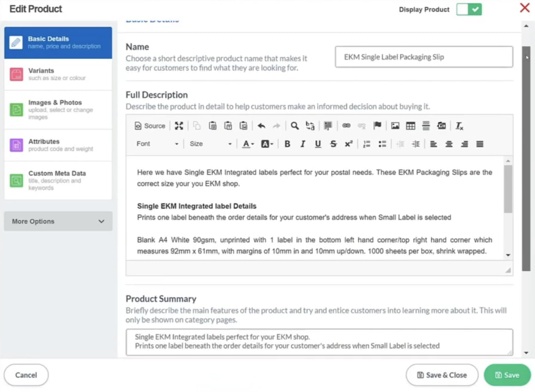Image resolution: width=535 pixels, height=392 pixels.
Task: Insert a bulleted list
Action: [382, 144]
